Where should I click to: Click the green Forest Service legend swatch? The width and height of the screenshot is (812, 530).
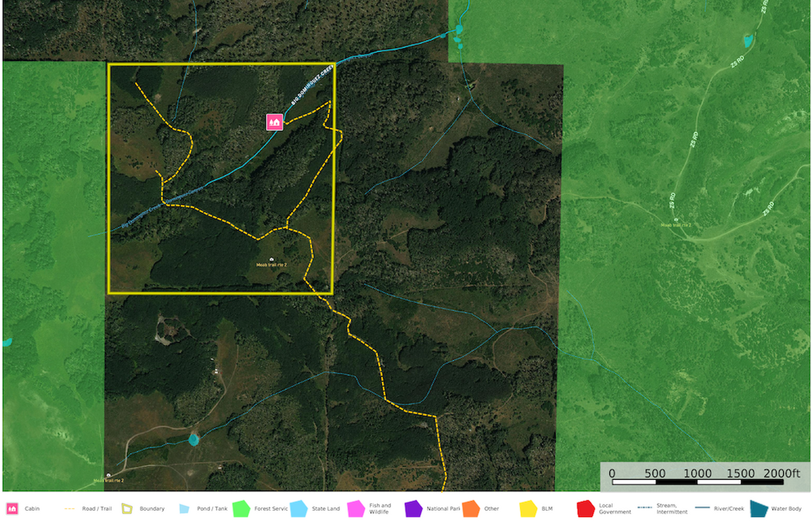point(240,509)
